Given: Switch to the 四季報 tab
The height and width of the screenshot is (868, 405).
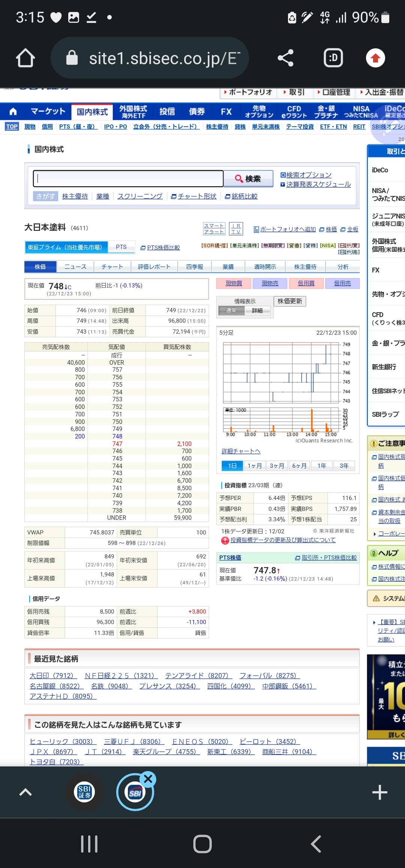Looking at the screenshot, I should click(x=195, y=267).
